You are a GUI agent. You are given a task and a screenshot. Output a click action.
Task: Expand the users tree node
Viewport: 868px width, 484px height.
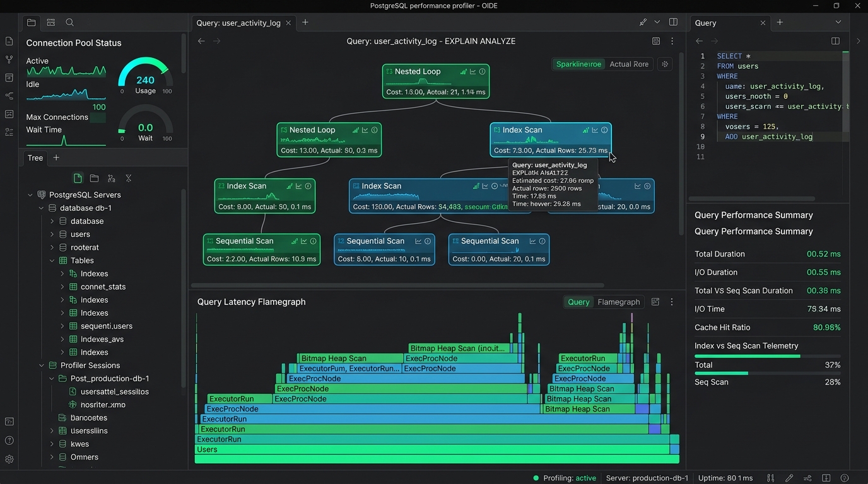(x=52, y=234)
